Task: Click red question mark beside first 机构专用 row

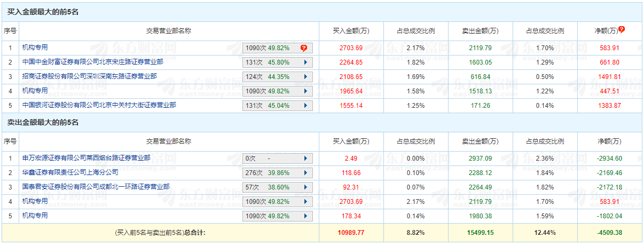Action: point(304,48)
